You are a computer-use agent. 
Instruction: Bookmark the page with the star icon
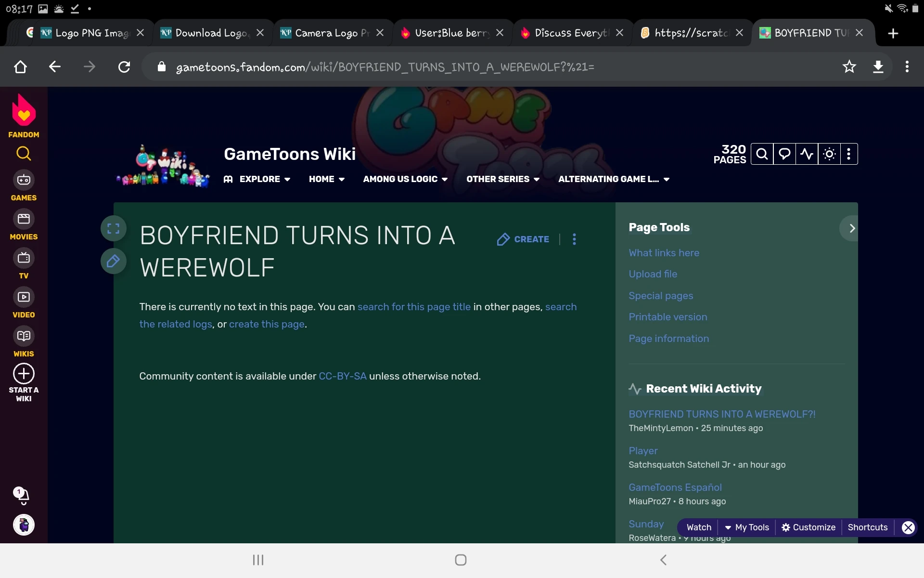pos(849,66)
